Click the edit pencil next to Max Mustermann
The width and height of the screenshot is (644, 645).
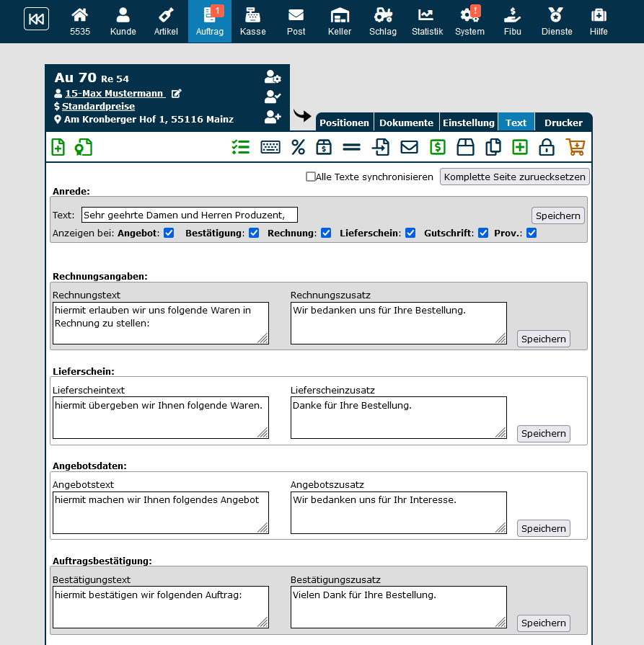[177, 94]
